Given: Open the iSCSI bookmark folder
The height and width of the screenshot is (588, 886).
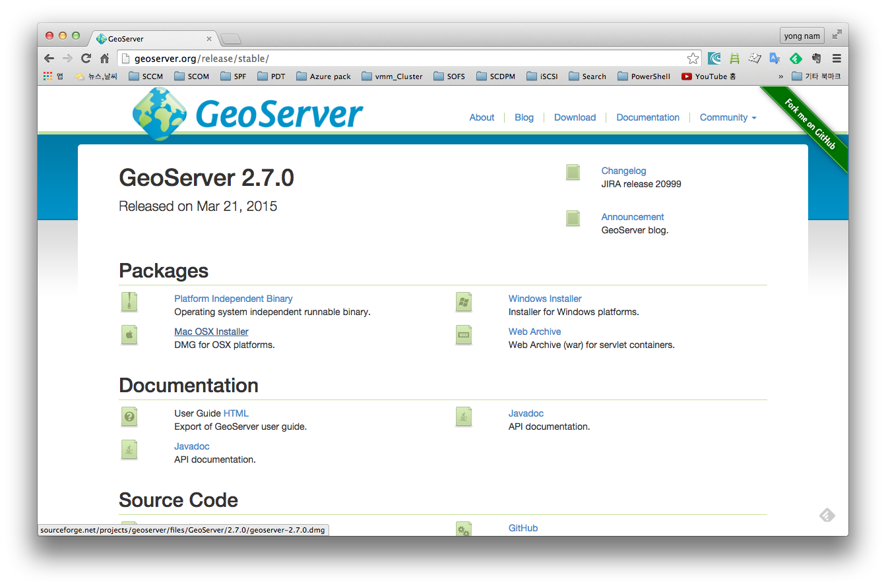Looking at the screenshot, I should pyautogui.click(x=542, y=76).
